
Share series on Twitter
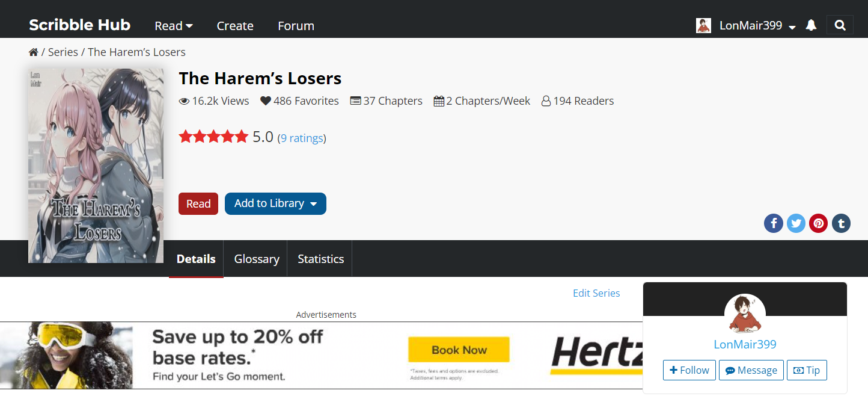tap(796, 223)
